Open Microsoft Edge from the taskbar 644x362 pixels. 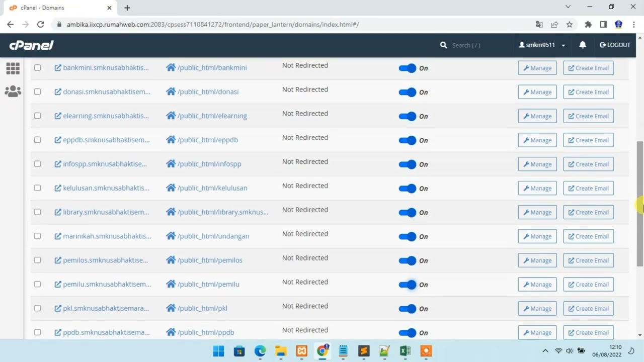[x=260, y=351]
